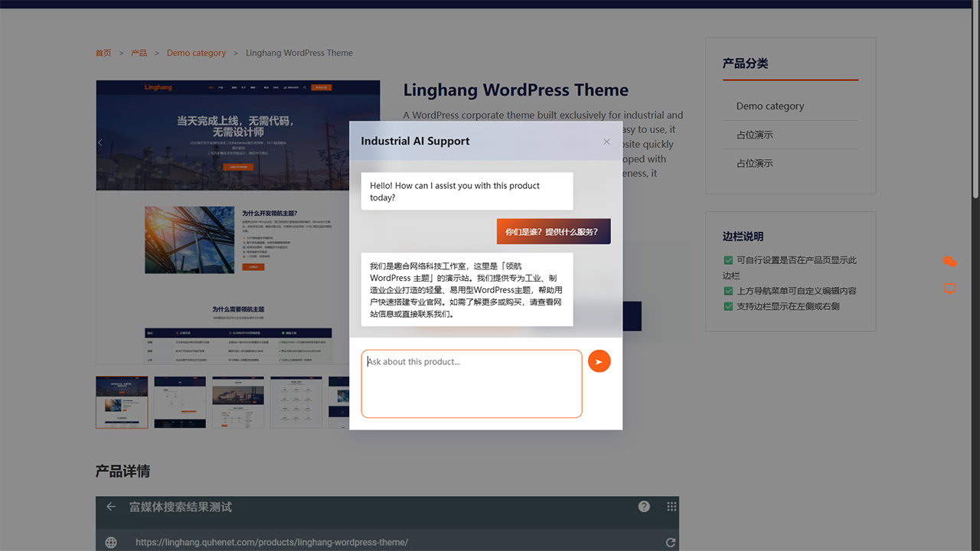Open the 产品 breadcrumb link
The image size is (980, 551).
tap(139, 53)
